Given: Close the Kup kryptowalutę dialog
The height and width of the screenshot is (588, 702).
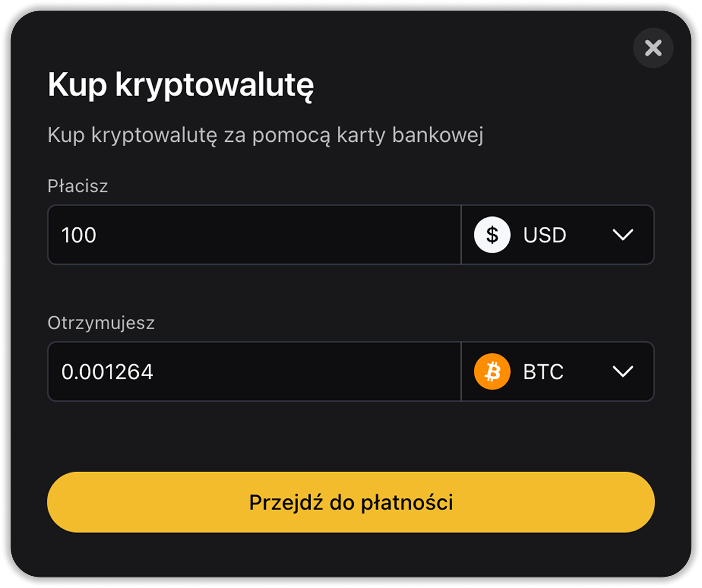Looking at the screenshot, I should (x=653, y=48).
